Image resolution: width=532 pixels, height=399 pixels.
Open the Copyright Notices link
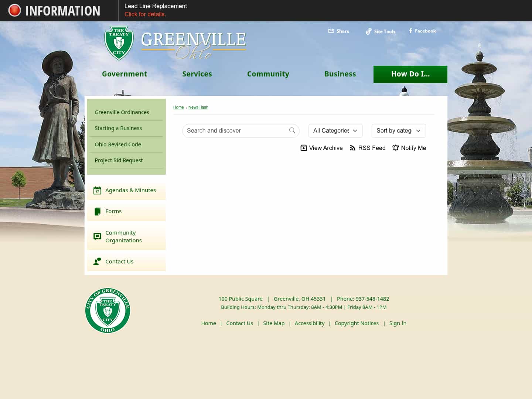357,323
